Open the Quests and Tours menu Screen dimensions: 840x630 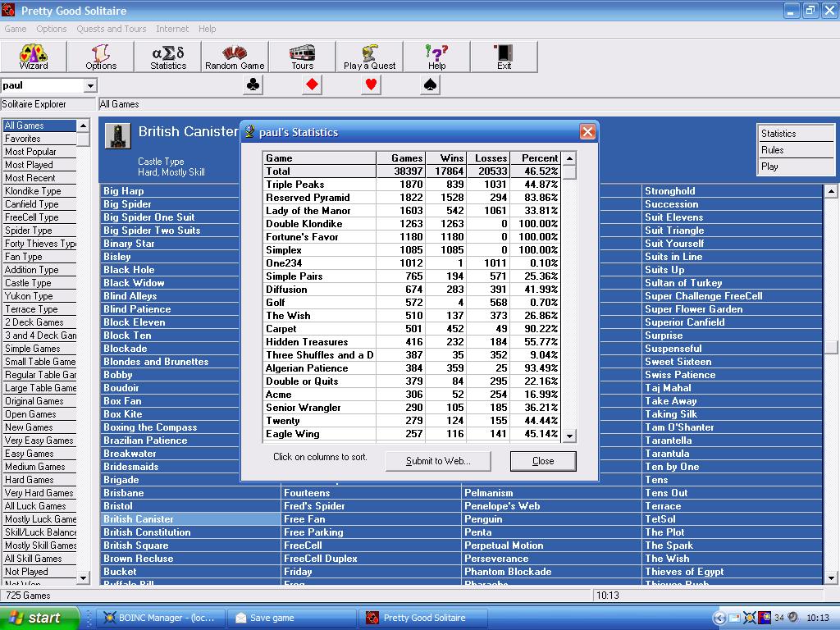(112, 29)
